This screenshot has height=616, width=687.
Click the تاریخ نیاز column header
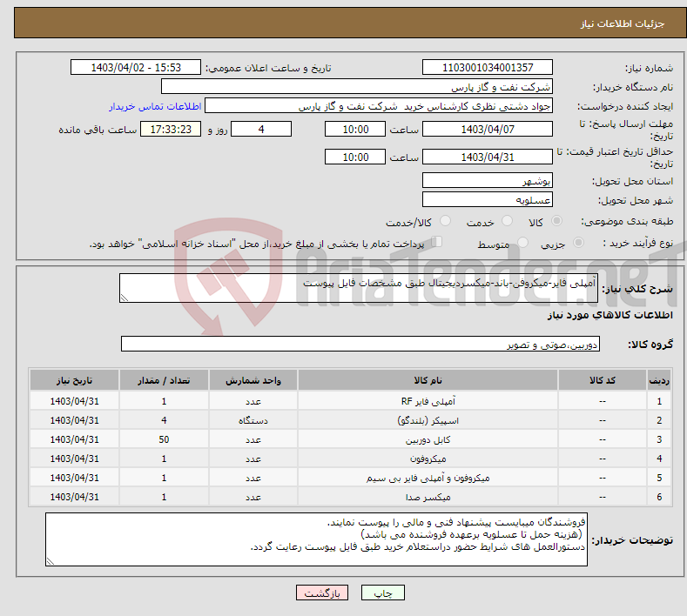tap(74, 380)
